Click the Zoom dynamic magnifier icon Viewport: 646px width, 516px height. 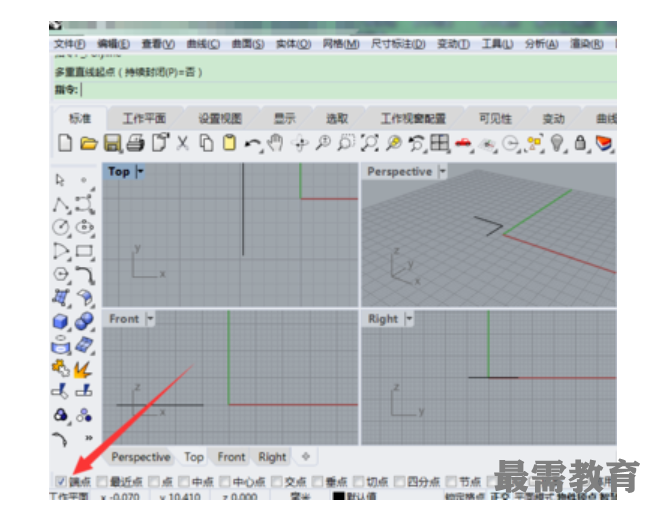(323, 143)
